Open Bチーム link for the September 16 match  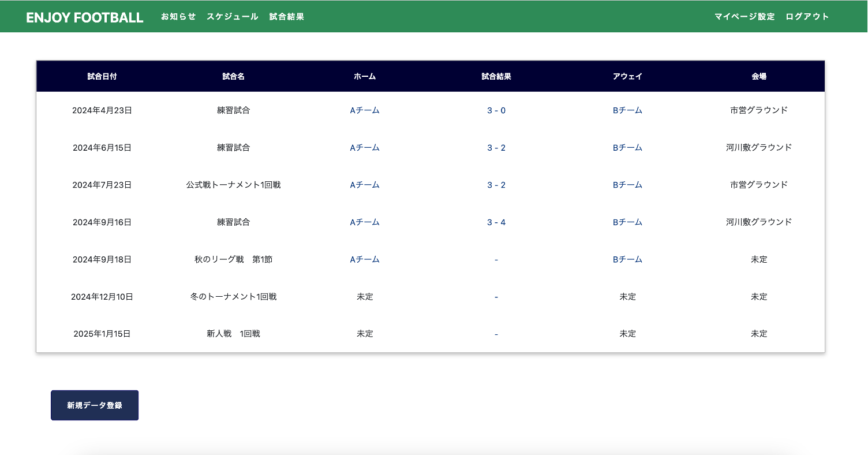[x=627, y=222]
